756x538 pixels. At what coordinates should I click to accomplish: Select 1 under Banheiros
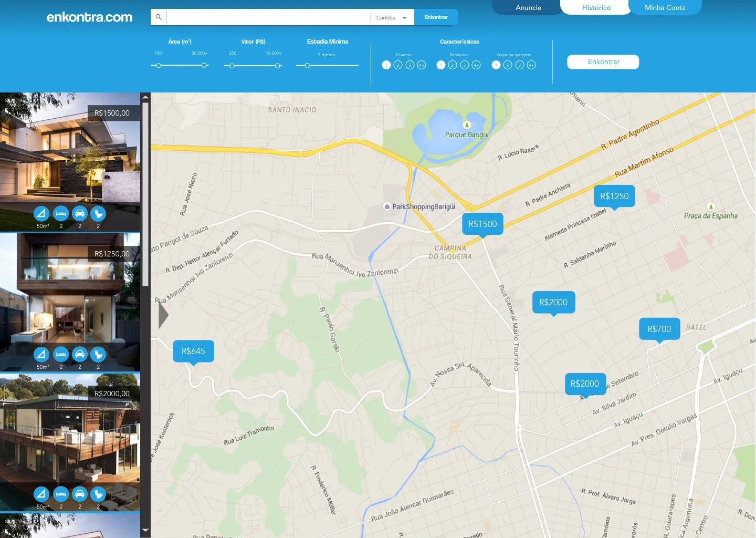[441, 65]
